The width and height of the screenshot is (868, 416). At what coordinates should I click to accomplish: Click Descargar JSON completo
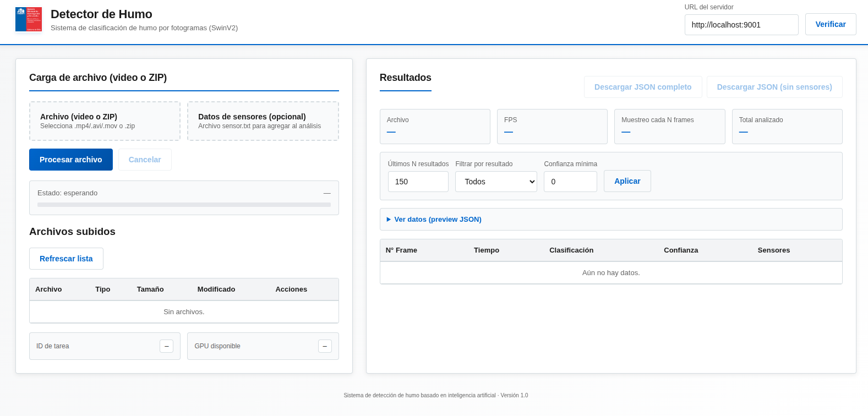click(642, 87)
